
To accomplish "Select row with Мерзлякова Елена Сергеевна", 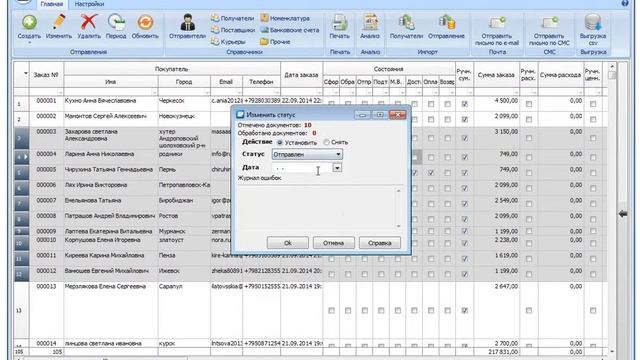I will [x=310, y=311].
